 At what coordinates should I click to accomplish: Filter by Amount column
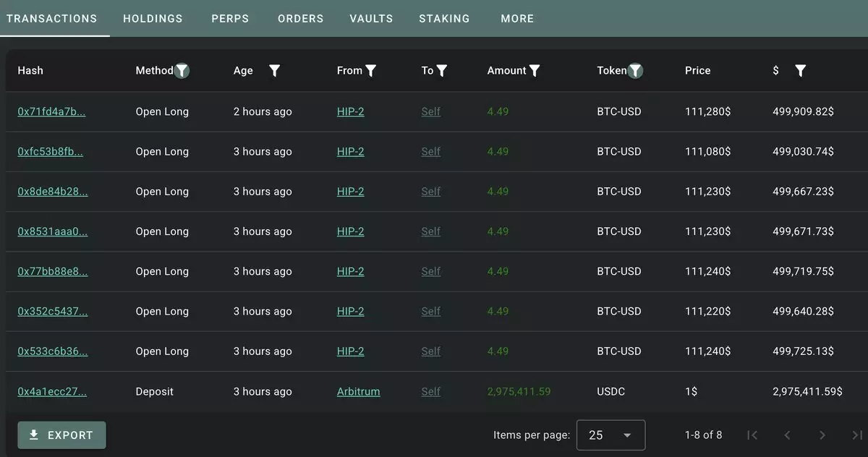(535, 70)
